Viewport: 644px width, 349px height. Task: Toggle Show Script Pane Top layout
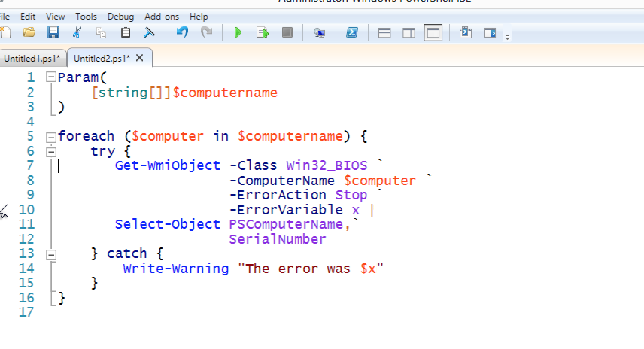point(384,32)
